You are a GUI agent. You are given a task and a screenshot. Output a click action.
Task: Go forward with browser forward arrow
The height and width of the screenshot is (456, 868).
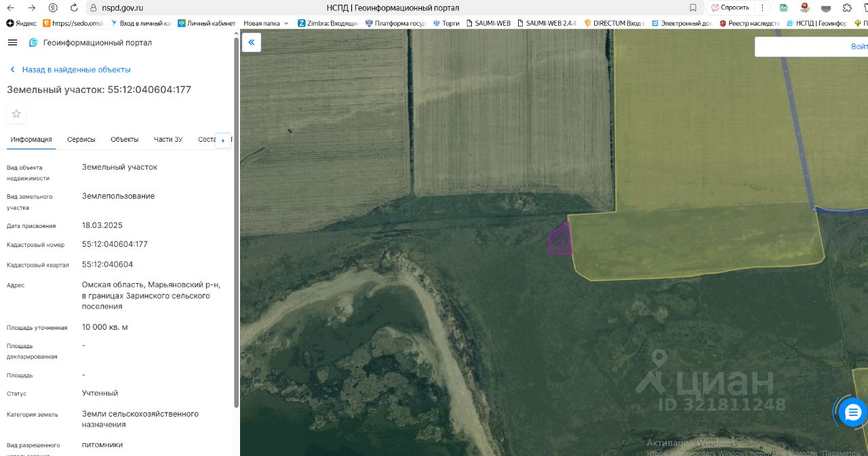click(32, 7)
